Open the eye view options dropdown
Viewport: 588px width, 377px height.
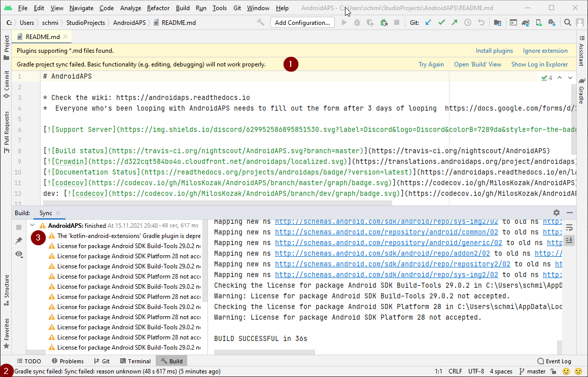pyautogui.click(x=19, y=254)
